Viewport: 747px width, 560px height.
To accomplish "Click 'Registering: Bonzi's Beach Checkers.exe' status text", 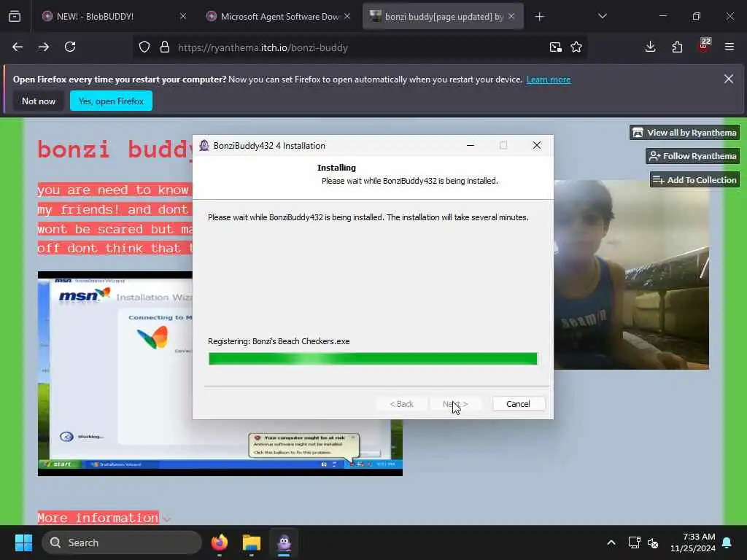I will pyautogui.click(x=279, y=341).
